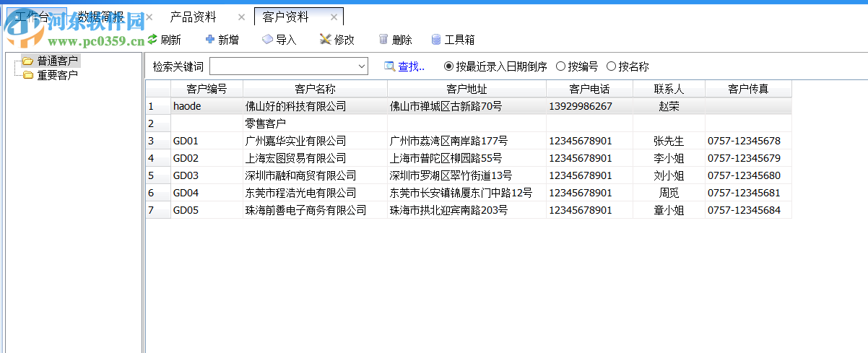The height and width of the screenshot is (353, 868).
Task: Close the 产品资料 tab
Action: coord(242,17)
